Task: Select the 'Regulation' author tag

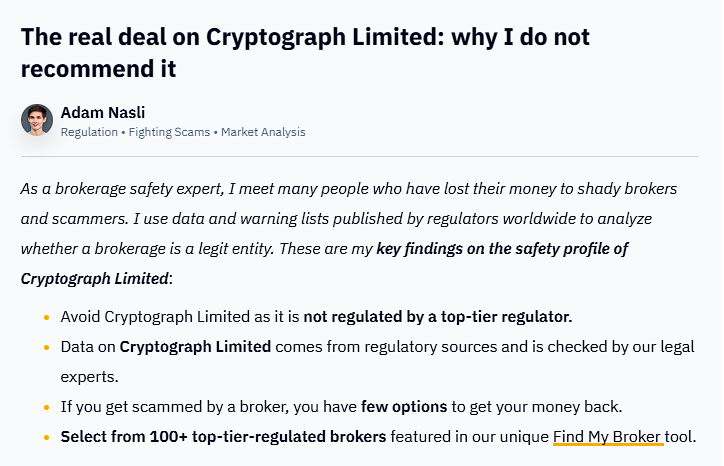Action: pyautogui.click(x=89, y=132)
